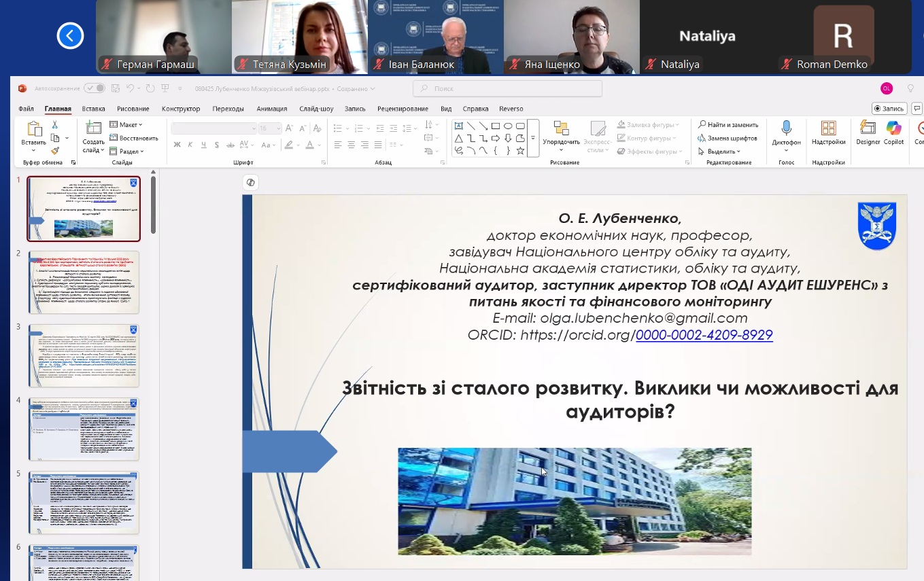Open the Вставка ribbon tab
This screenshot has width=924, height=581.
(93, 109)
